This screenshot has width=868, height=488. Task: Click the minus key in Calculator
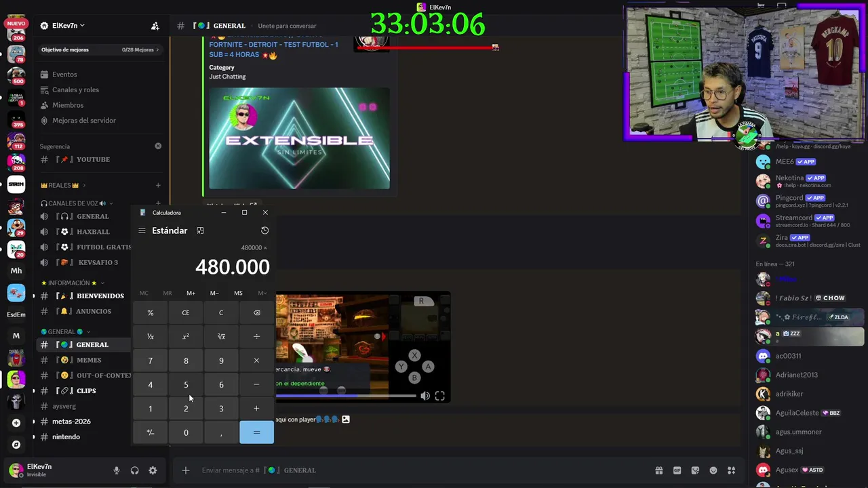[256, 384]
